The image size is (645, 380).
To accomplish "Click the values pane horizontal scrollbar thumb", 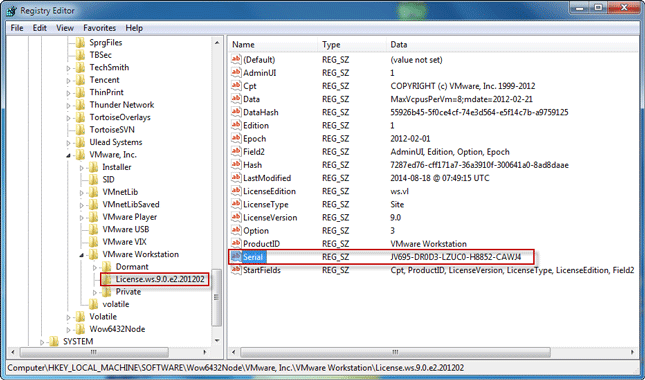I will tap(395, 352).
